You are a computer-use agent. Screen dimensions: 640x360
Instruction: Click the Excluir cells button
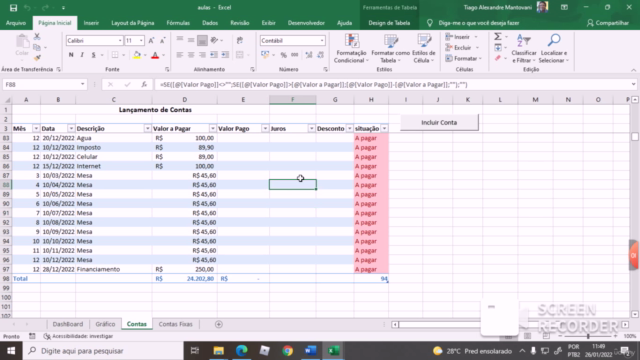462,48
